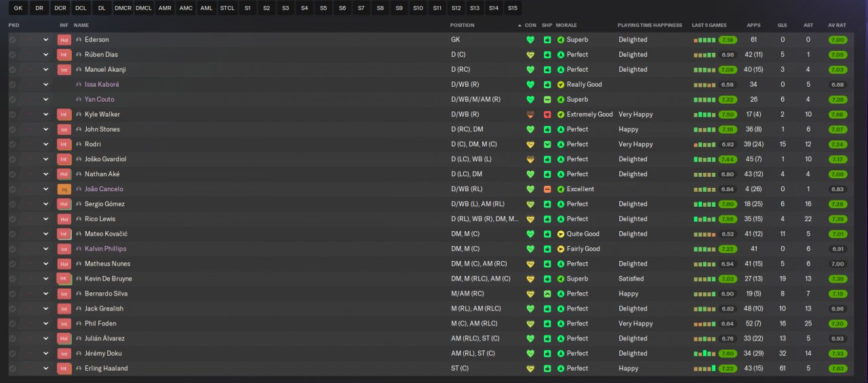Click the player icon beside Yan Couto

tap(79, 100)
